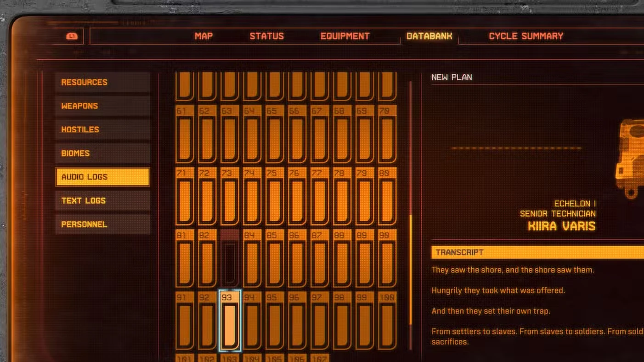Screen dimensions: 644x362
Task: Select audio log 95
Action: pyautogui.click(x=275, y=321)
